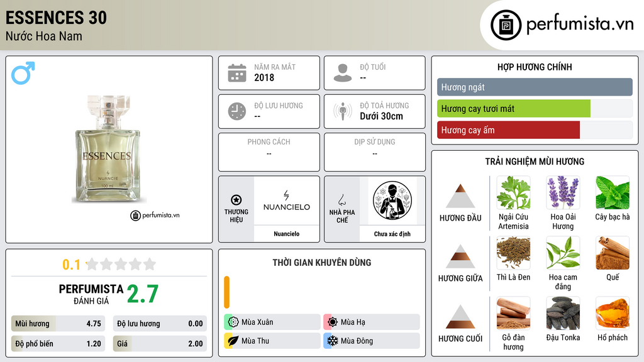The height and width of the screenshot is (362, 644).
Task: Click the Mùa Xuân flower icon
Action: (x=233, y=322)
